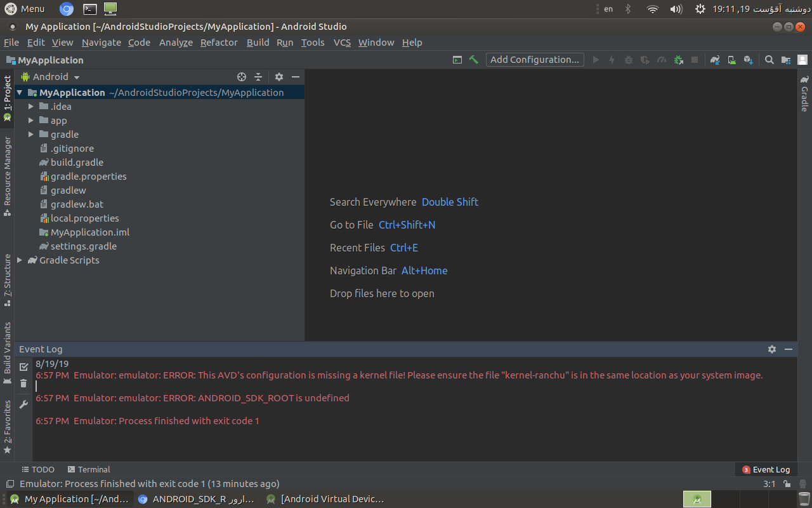812x508 pixels.
Task: Click the Mark all as read checkmark icon
Action: coord(23,367)
